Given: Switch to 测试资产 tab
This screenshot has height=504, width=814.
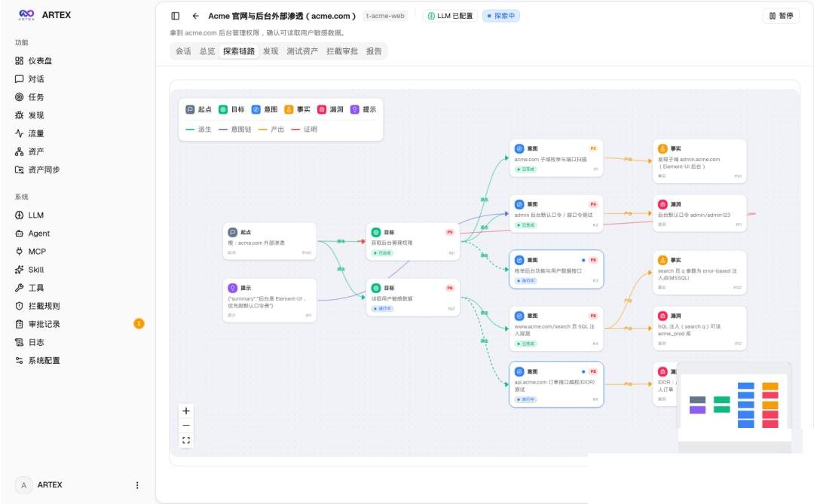Looking at the screenshot, I should click(302, 51).
